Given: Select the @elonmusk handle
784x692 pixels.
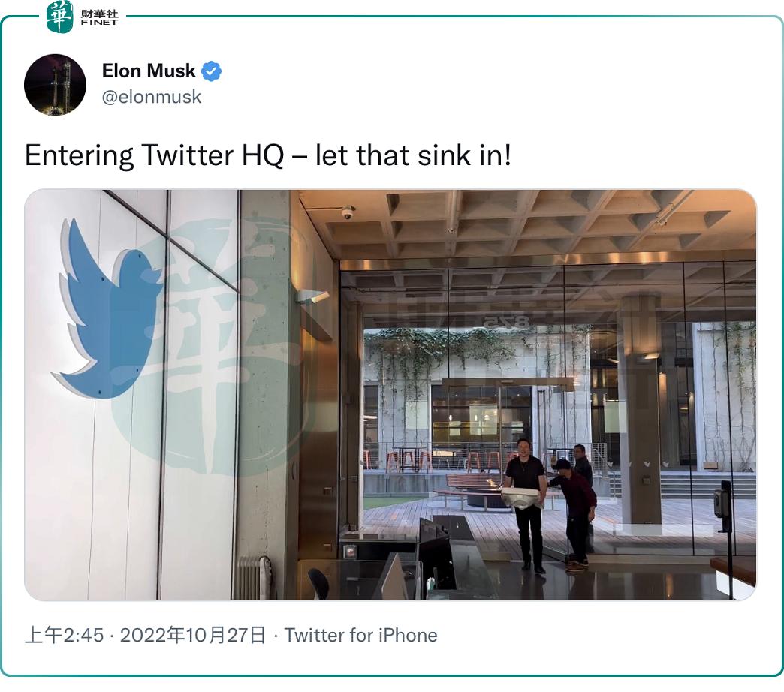Looking at the screenshot, I should point(153,95).
